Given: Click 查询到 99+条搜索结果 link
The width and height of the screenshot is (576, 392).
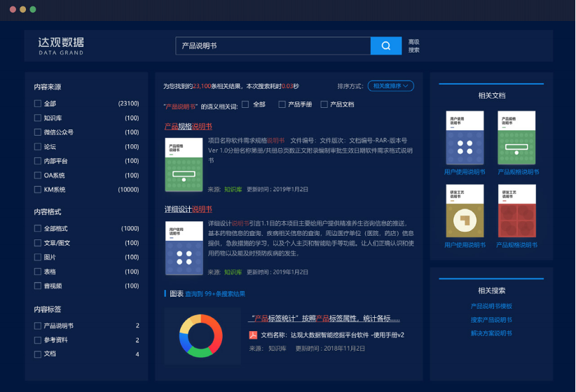Looking at the screenshot, I should pyautogui.click(x=215, y=294).
